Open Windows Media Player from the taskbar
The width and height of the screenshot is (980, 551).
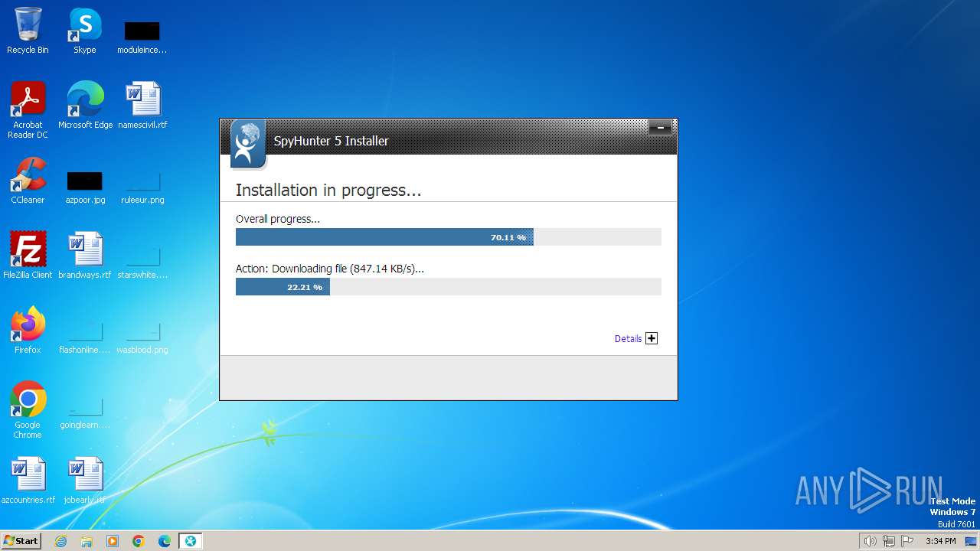point(113,541)
